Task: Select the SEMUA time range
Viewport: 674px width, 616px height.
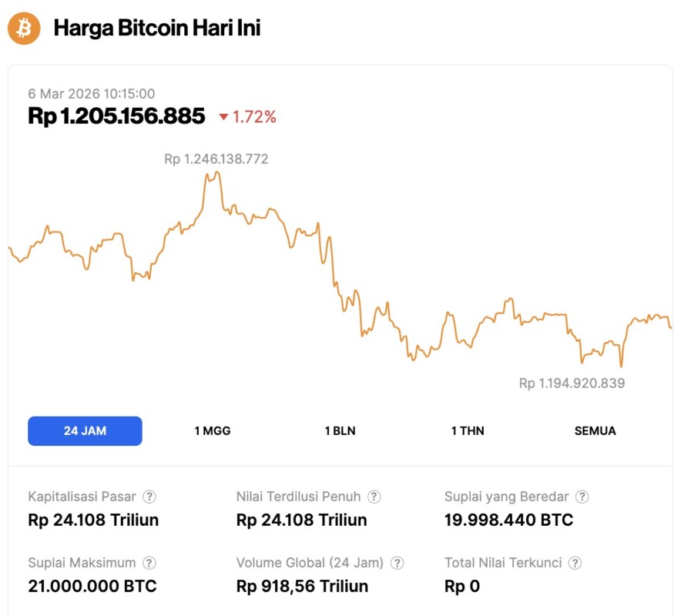Action: click(x=595, y=431)
